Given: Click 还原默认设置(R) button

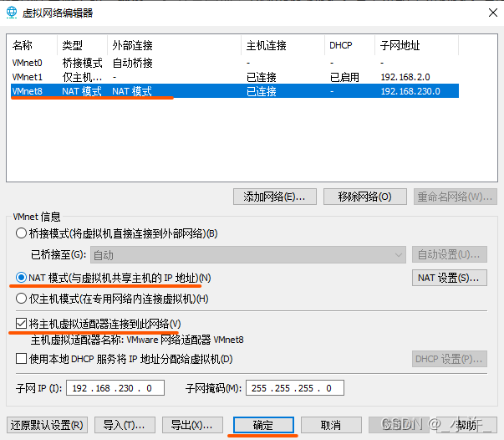Looking at the screenshot, I should click(47, 425).
